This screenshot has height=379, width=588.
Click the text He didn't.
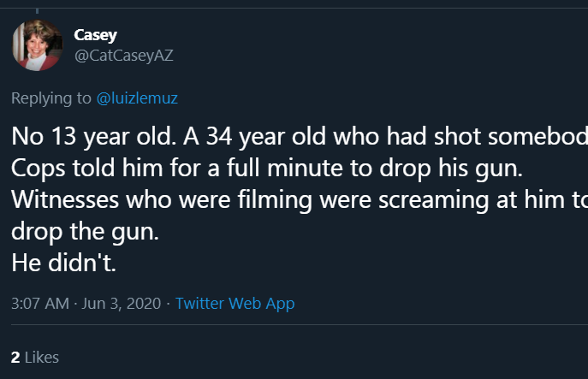(63, 263)
